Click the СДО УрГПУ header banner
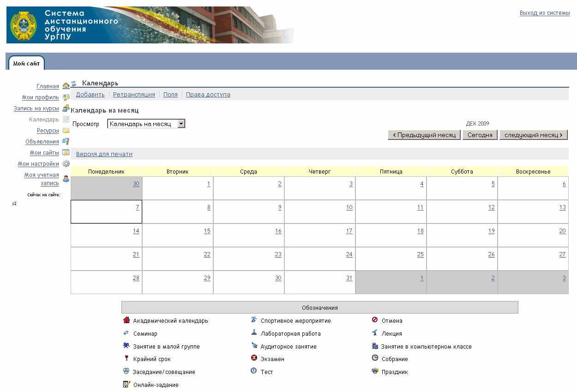The height and width of the screenshot is (392, 577). (x=150, y=25)
